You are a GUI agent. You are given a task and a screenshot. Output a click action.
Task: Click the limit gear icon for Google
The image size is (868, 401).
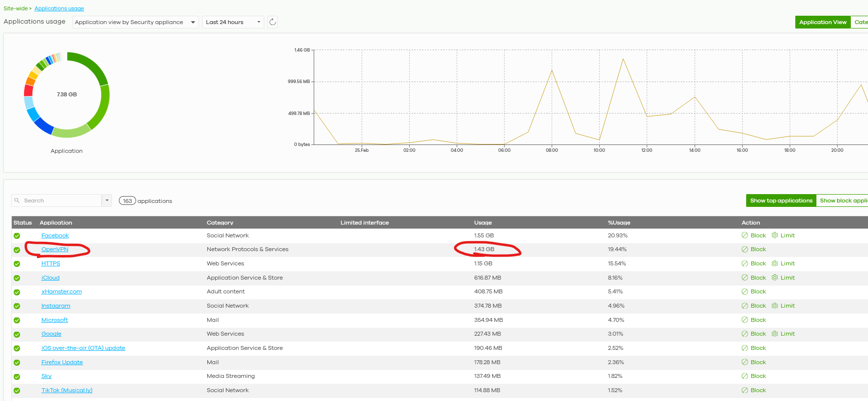pyautogui.click(x=775, y=334)
